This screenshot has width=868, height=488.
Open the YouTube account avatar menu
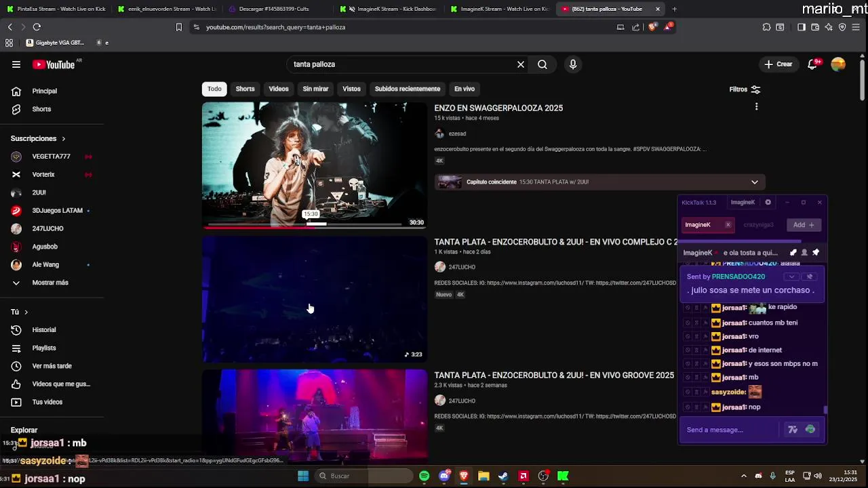coord(838,64)
